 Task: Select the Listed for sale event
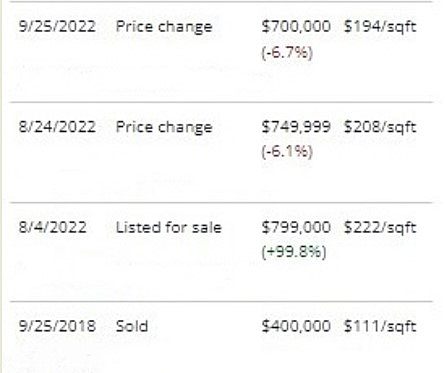pyautogui.click(x=169, y=227)
